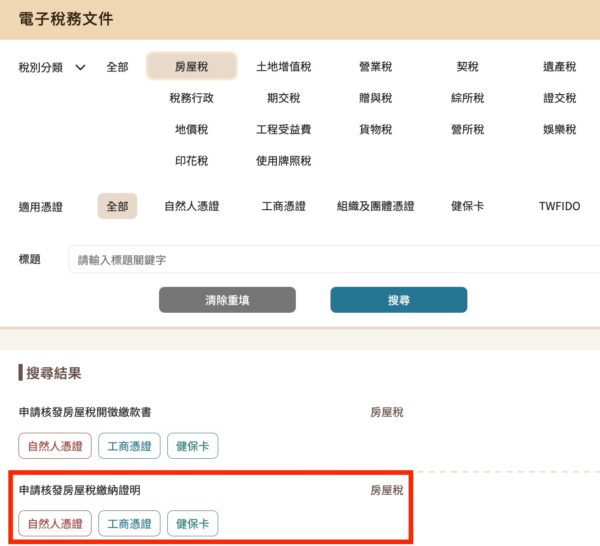The width and height of the screenshot is (600, 546).
Task: Click 健保卡 under 開徵繳款書 result
Action: click(192, 446)
